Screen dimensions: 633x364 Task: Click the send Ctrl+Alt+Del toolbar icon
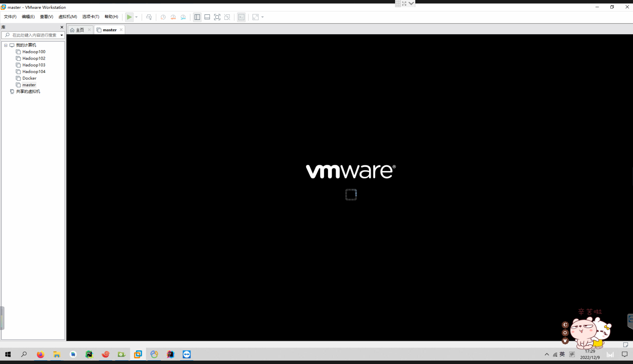(x=149, y=17)
